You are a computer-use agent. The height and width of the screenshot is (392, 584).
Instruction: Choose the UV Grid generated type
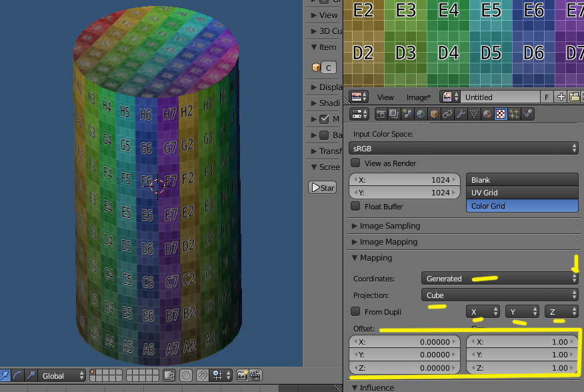click(x=521, y=193)
